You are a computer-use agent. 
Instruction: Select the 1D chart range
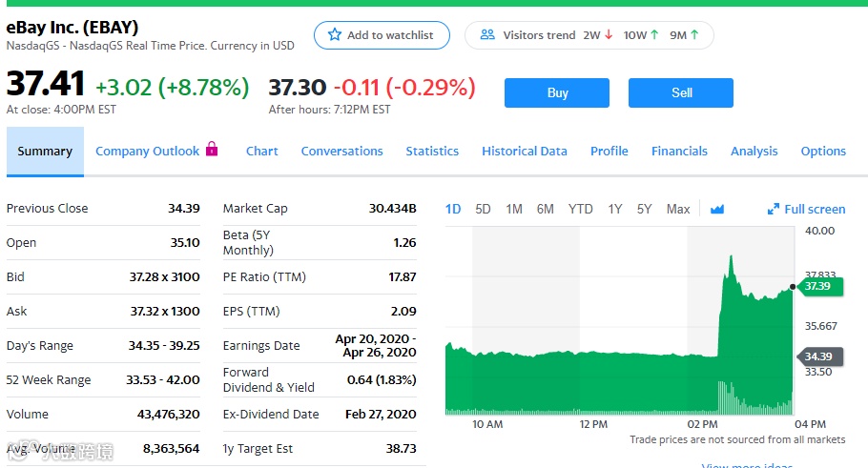click(x=453, y=209)
